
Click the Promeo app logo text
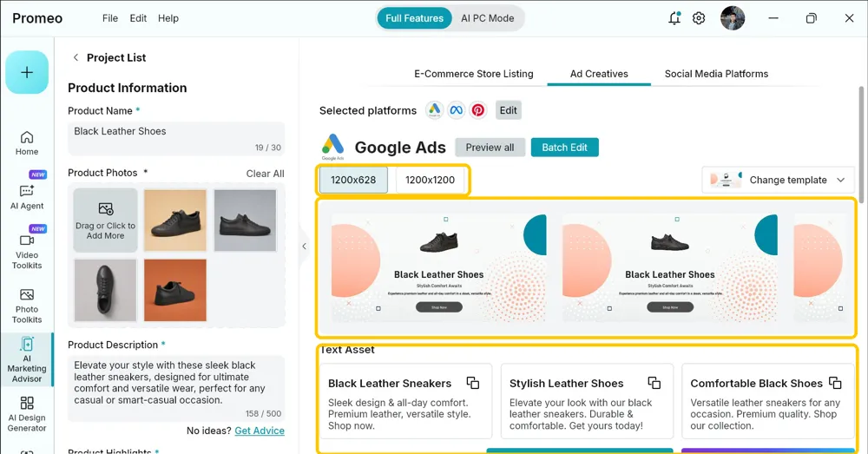click(37, 18)
